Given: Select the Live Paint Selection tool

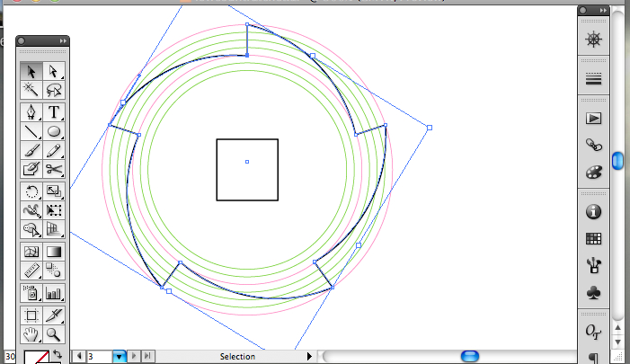Looking at the screenshot, I should pyautogui.click(x=31, y=229).
